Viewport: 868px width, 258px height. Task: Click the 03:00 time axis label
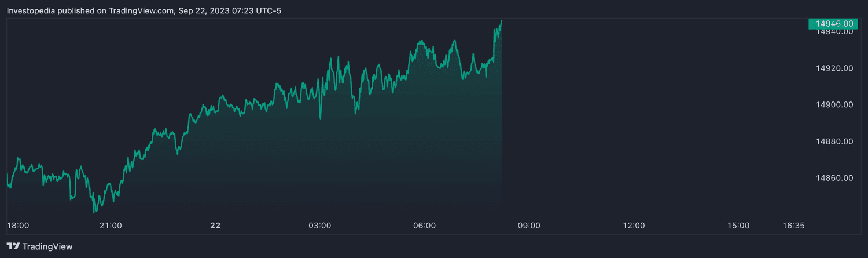tap(319, 226)
